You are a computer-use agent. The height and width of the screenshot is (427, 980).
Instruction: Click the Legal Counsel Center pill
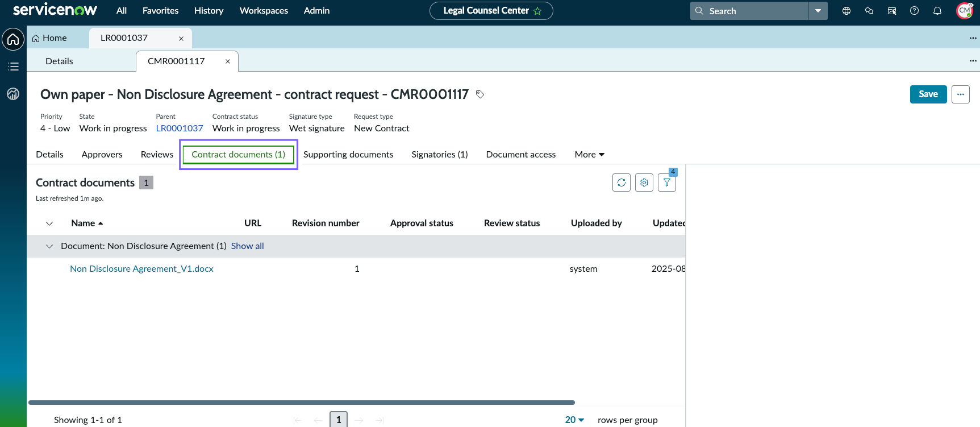(x=491, y=11)
